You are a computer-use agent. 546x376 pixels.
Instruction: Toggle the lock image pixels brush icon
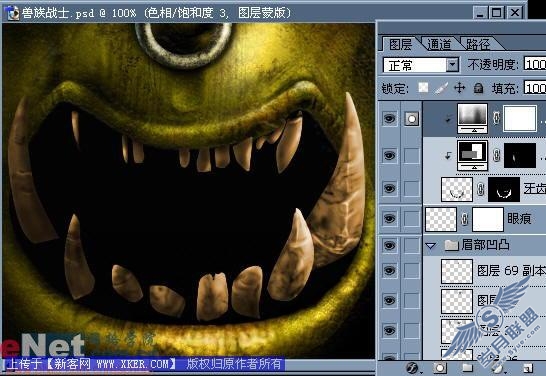tap(442, 88)
